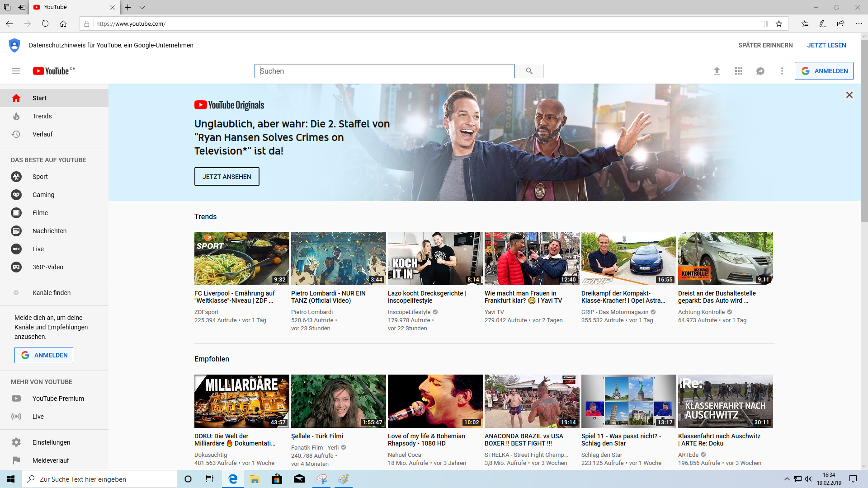
Task: Click ANMELDEN button in header
Action: tap(824, 71)
